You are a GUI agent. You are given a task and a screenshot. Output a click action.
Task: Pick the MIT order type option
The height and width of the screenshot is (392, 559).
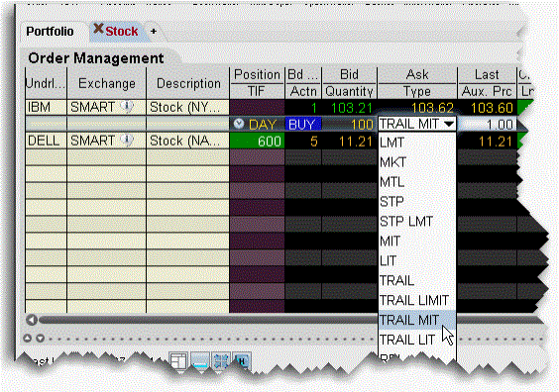pos(416,241)
